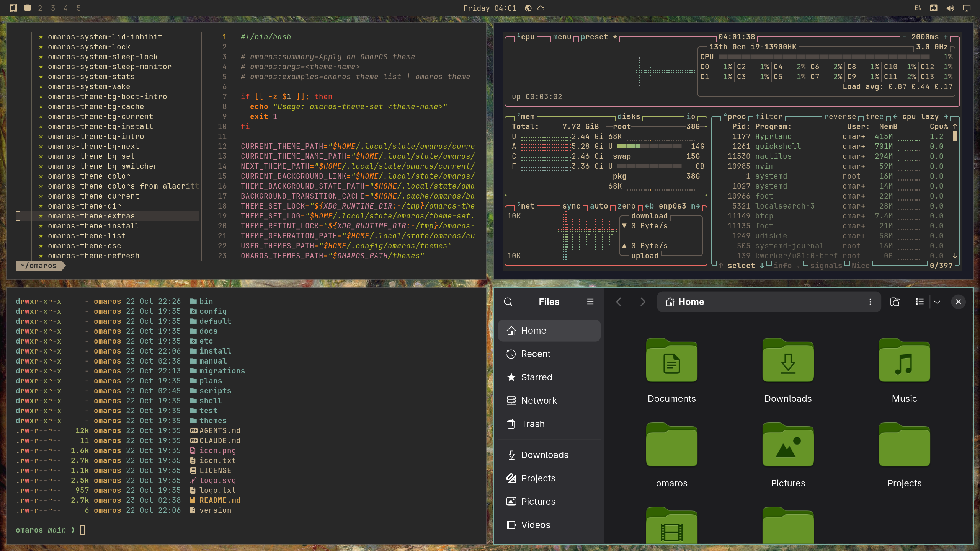980x551 pixels.
Task: Open the Files hamburger menu
Action: (x=590, y=302)
